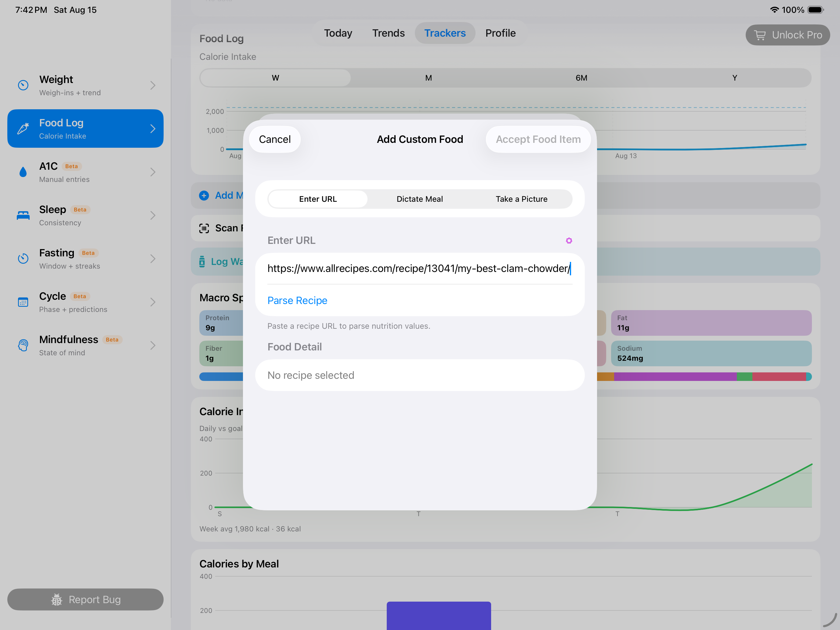Image resolution: width=840 pixels, height=630 pixels.
Task: Click the Weight gauge icon in sidebar
Action: coord(23,85)
